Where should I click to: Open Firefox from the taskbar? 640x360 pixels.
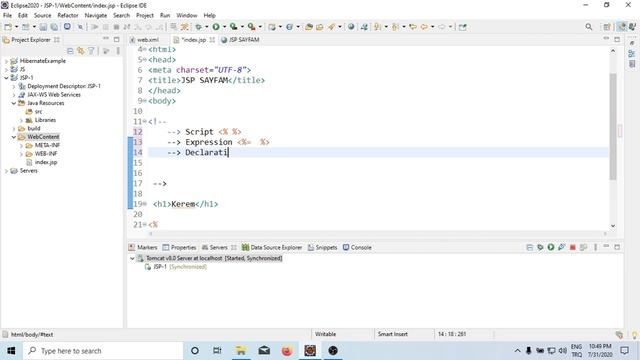(287, 351)
